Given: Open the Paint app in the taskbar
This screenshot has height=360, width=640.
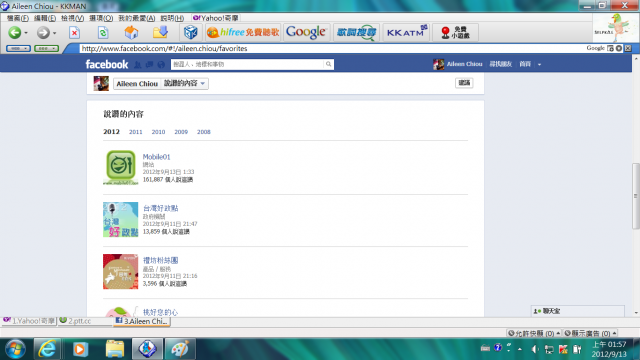Looking at the screenshot, I should (x=180, y=349).
